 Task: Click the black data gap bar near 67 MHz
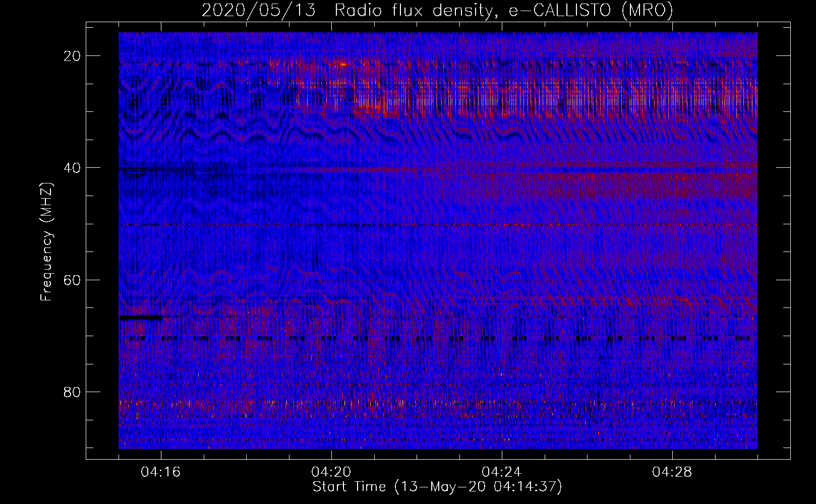(x=141, y=318)
